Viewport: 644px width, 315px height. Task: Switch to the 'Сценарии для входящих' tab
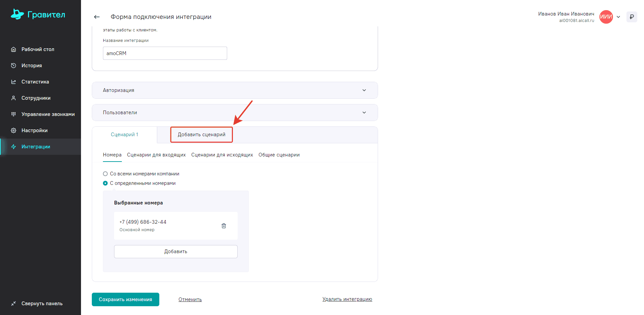click(156, 155)
